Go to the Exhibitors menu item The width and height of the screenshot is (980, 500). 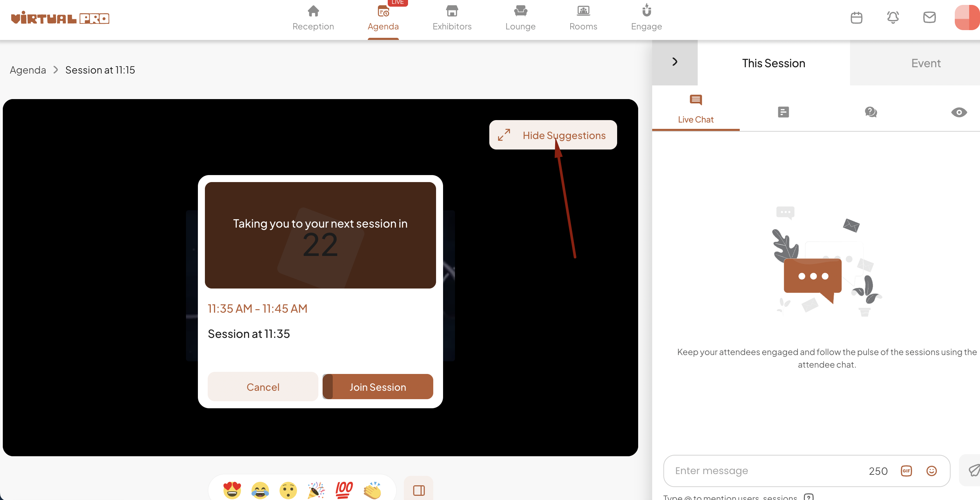click(451, 18)
